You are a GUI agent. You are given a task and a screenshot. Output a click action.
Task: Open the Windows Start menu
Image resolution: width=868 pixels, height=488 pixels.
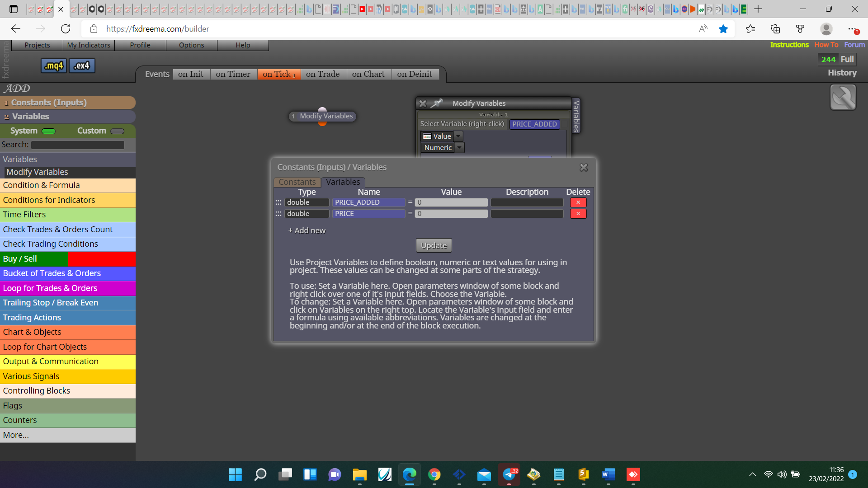pyautogui.click(x=235, y=474)
